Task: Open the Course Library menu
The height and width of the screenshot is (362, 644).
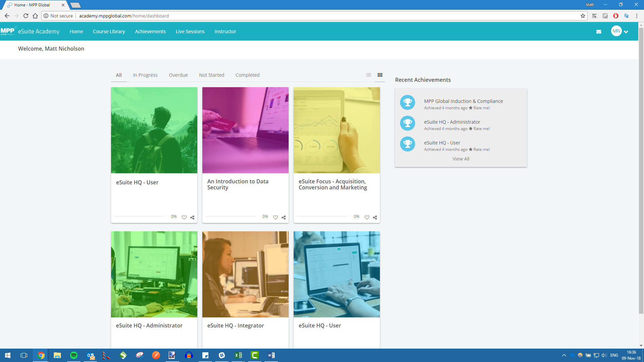Action: (x=109, y=32)
